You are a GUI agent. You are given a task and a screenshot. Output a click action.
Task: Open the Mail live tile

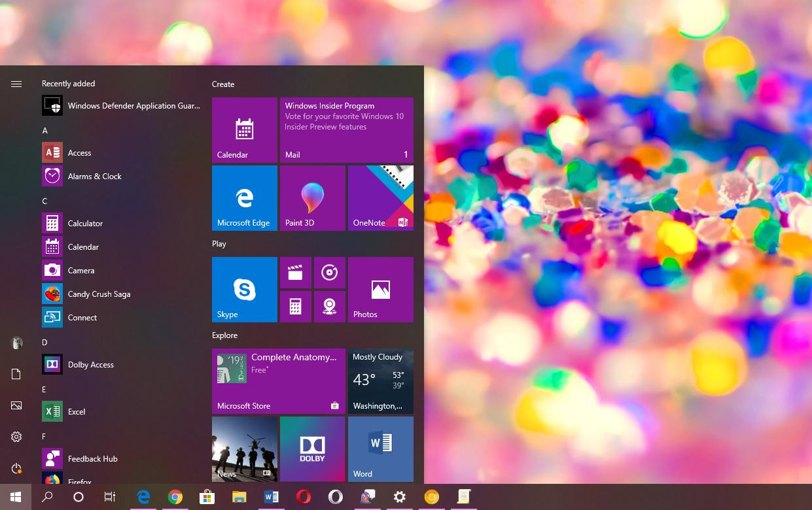(347, 130)
